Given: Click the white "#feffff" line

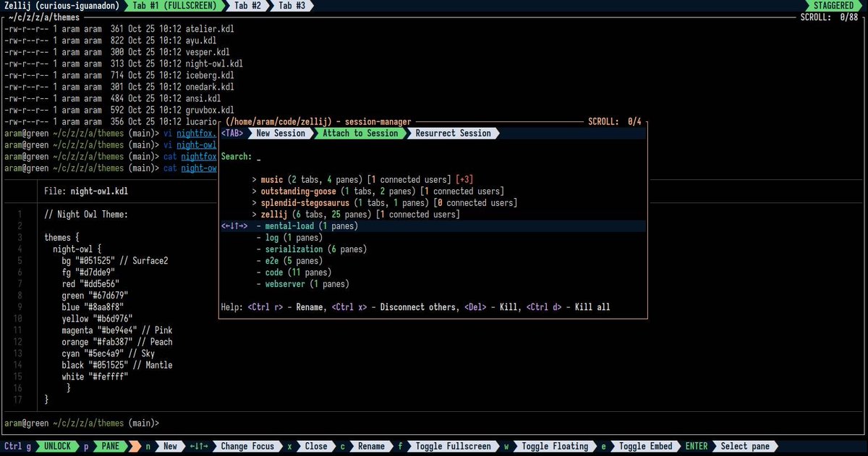Looking at the screenshot, I should coord(95,377).
